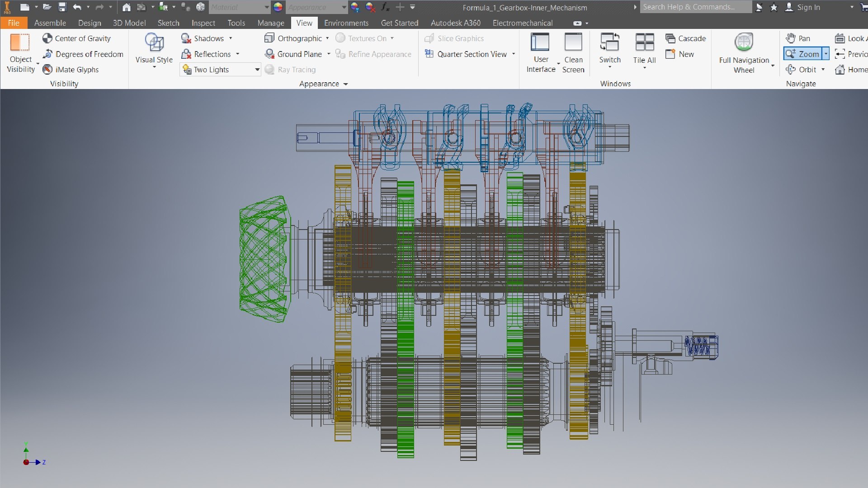The height and width of the screenshot is (488, 868).
Task: Click the Degrees of Freedom icon
Action: coord(47,54)
